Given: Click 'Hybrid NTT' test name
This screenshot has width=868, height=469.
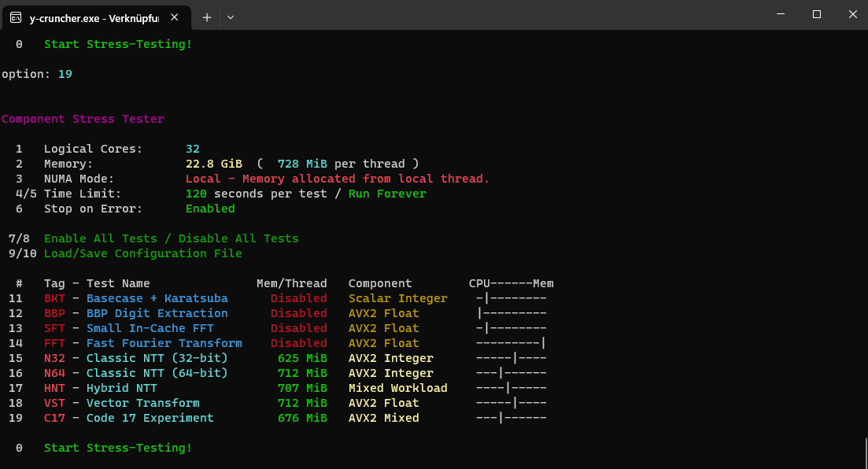Looking at the screenshot, I should pos(122,388).
